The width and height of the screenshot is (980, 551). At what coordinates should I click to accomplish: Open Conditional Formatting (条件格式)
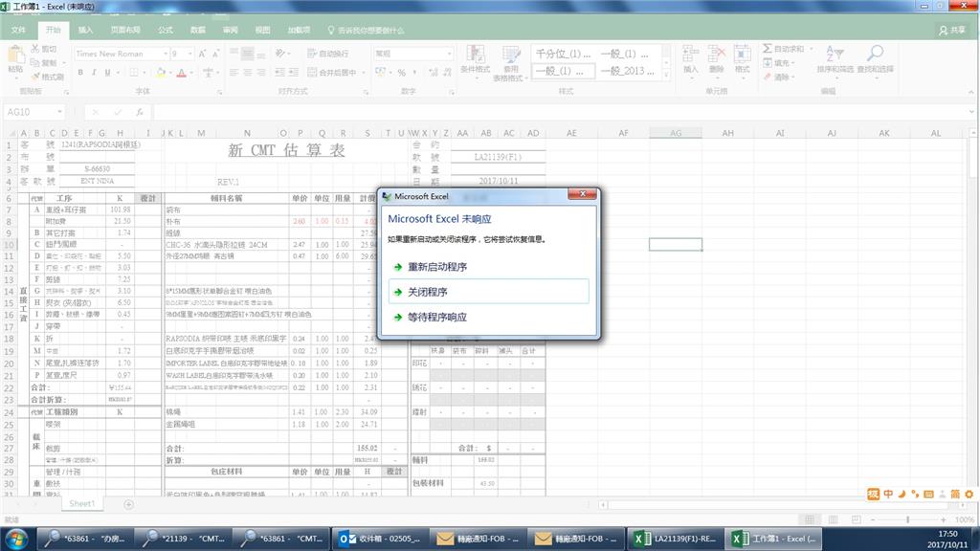coord(475,60)
